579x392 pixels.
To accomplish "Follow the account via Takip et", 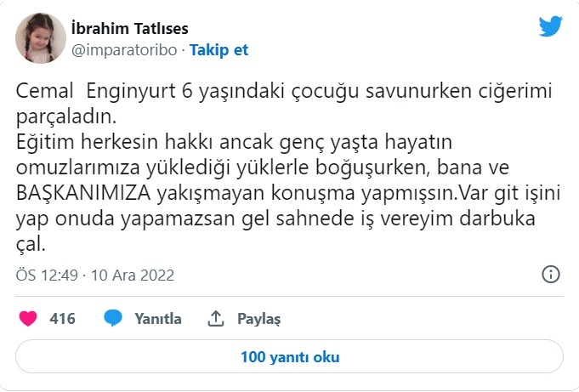I will pos(219,49).
